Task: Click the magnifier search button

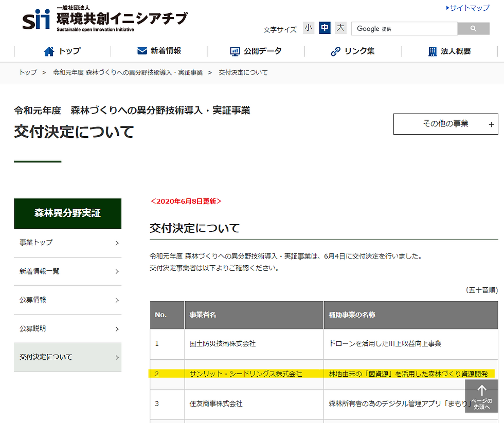Action: (x=474, y=29)
